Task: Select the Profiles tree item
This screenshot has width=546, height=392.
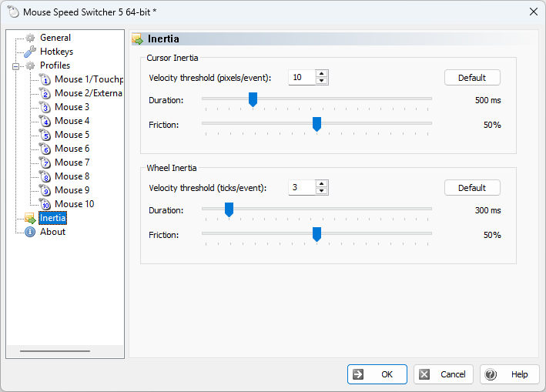Action: tap(55, 65)
